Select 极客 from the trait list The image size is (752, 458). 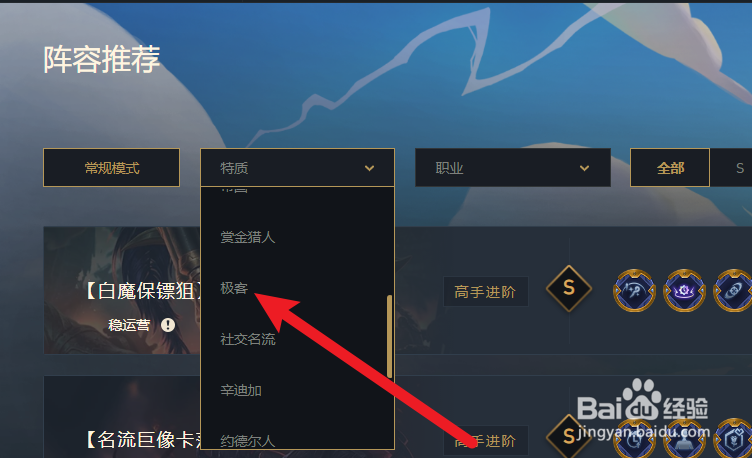[x=234, y=288]
